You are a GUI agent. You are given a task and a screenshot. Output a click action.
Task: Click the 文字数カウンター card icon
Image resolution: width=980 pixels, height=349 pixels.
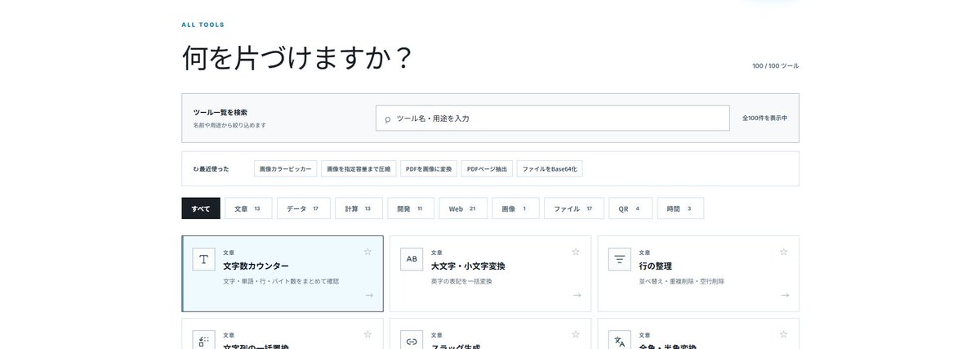[x=204, y=259]
